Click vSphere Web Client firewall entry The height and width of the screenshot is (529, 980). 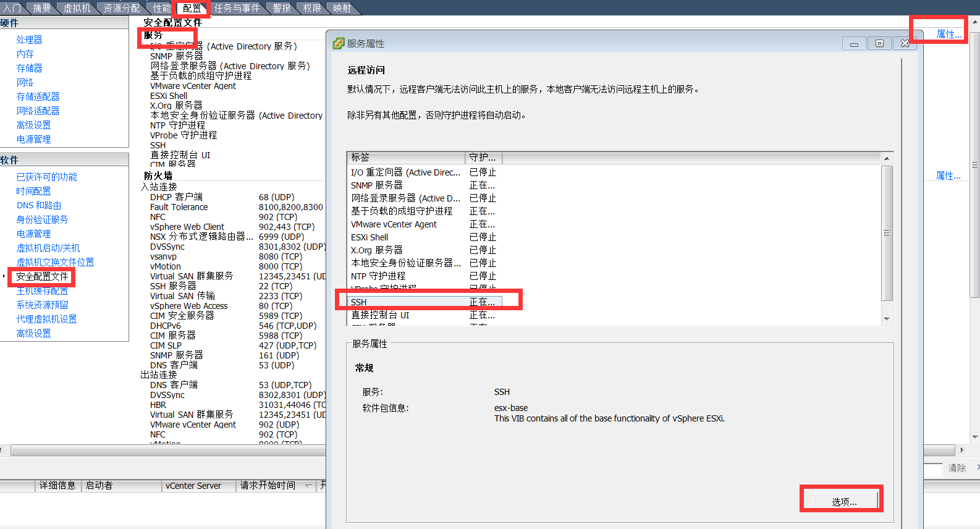(187, 227)
